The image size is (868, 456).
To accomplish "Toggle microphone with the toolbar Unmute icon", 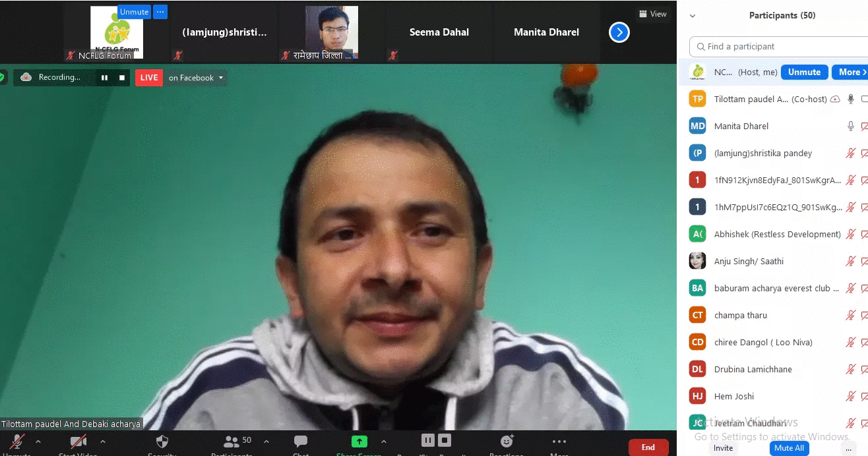I will pyautogui.click(x=17, y=442).
